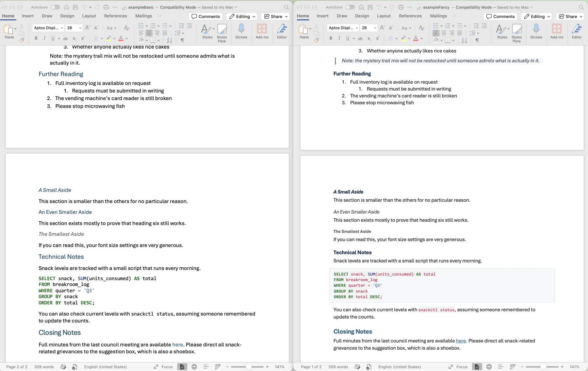Open Editor in exampleFancy window
The height and width of the screenshot is (371, 588).
point(577,31)
